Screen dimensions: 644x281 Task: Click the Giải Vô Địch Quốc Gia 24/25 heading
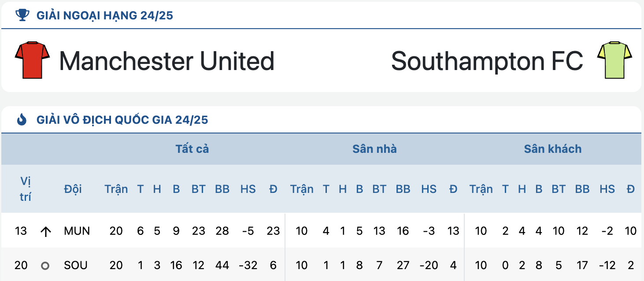click(x=122, y=120)
